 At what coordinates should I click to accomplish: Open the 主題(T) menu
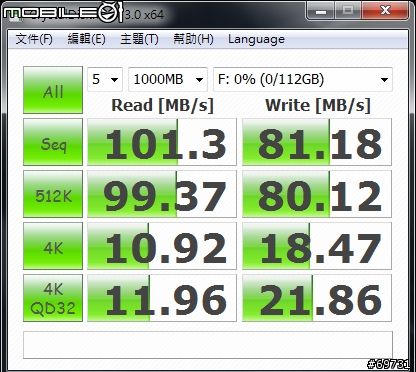139,39
